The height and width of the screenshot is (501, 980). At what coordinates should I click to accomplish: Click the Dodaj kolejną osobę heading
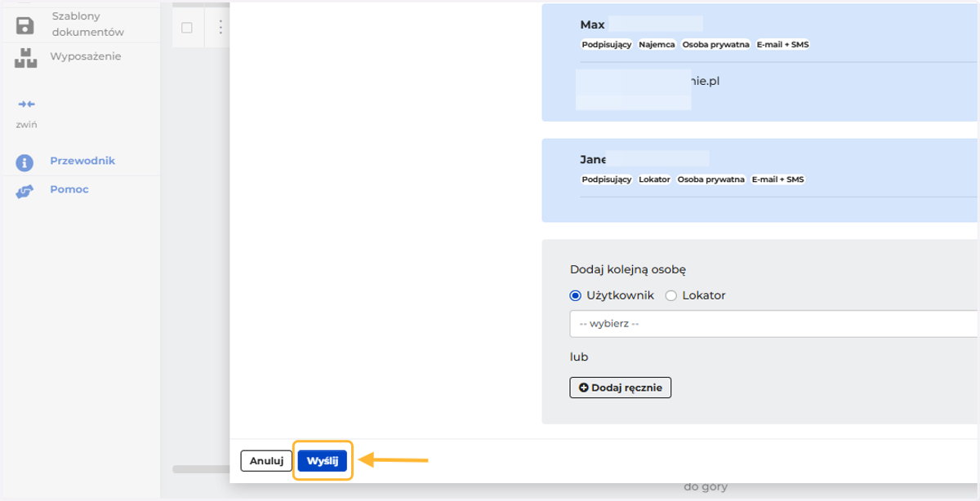(628, 269)
